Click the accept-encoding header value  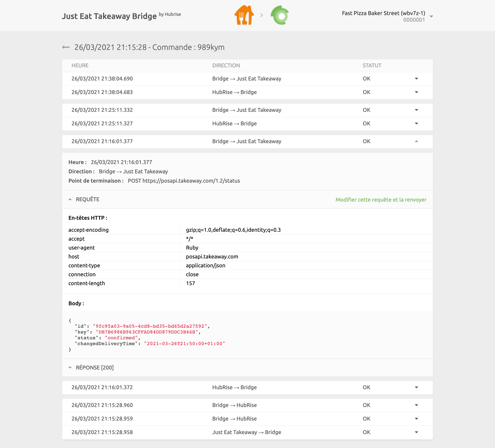233,230
